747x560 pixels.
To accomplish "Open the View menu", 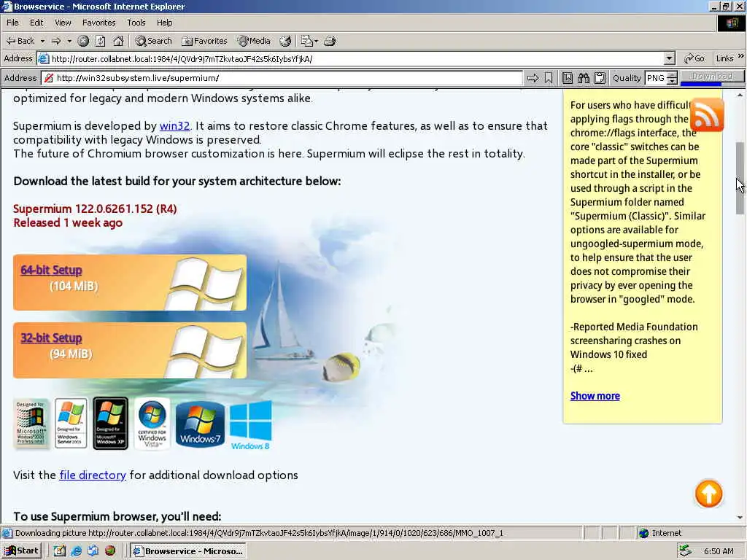I will point(63,23).
